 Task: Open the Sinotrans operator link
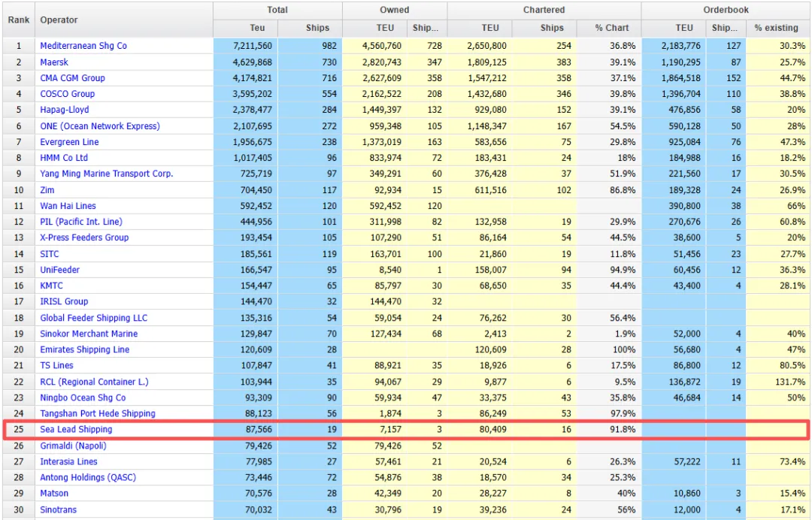coord(58,509)
